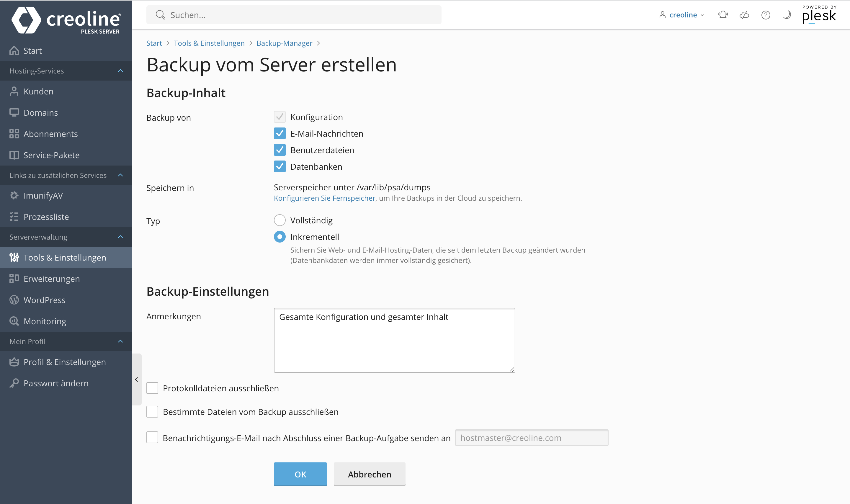850x504 pixels.
Task: Collapse the sidebar with arrow handle
Action: pyautogui.click(x=137, y=379)
